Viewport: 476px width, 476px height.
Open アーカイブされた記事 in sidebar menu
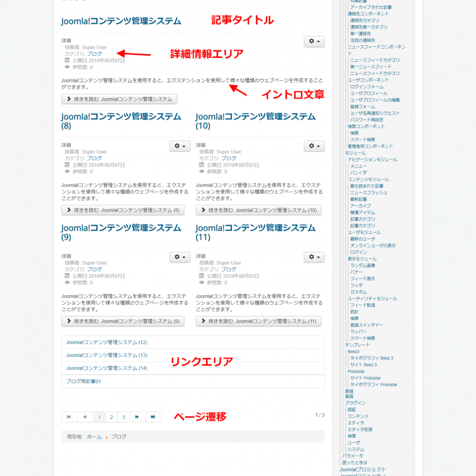coord(371,7)
